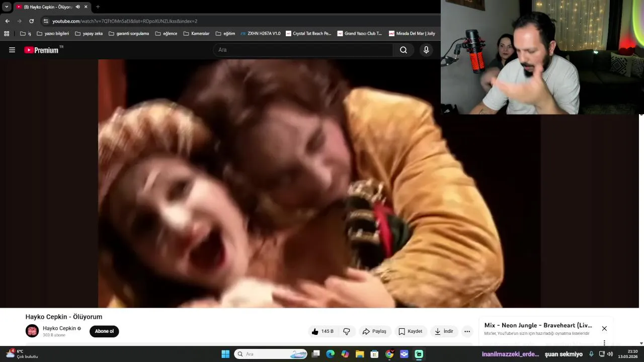Reload the YouTube page
This screenshot has height=362, width=644.
pos(31,21)
